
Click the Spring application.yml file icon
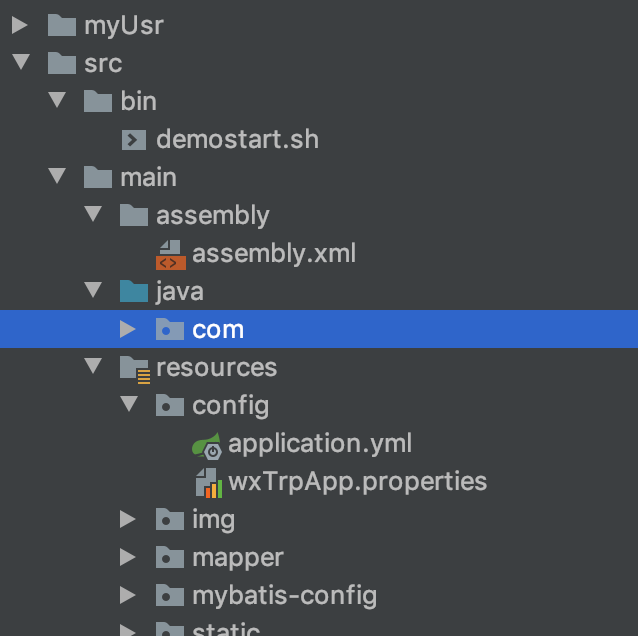[206, 444]
